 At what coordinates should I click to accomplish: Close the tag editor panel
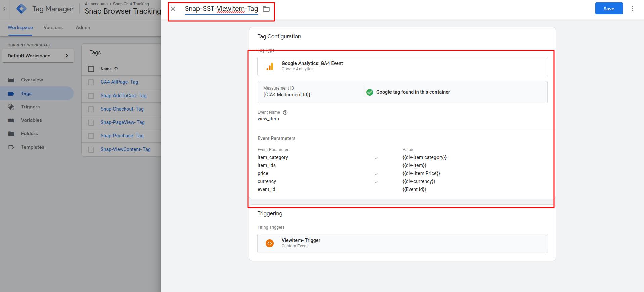pyautogui.click(x=173, y=9)
